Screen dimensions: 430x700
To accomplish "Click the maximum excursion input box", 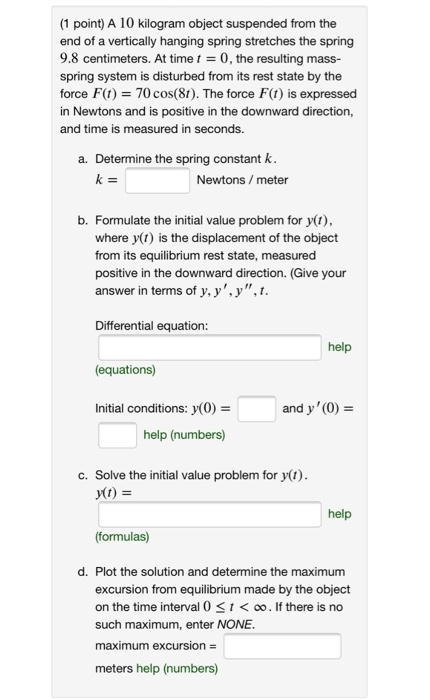I will coord(282,646).
